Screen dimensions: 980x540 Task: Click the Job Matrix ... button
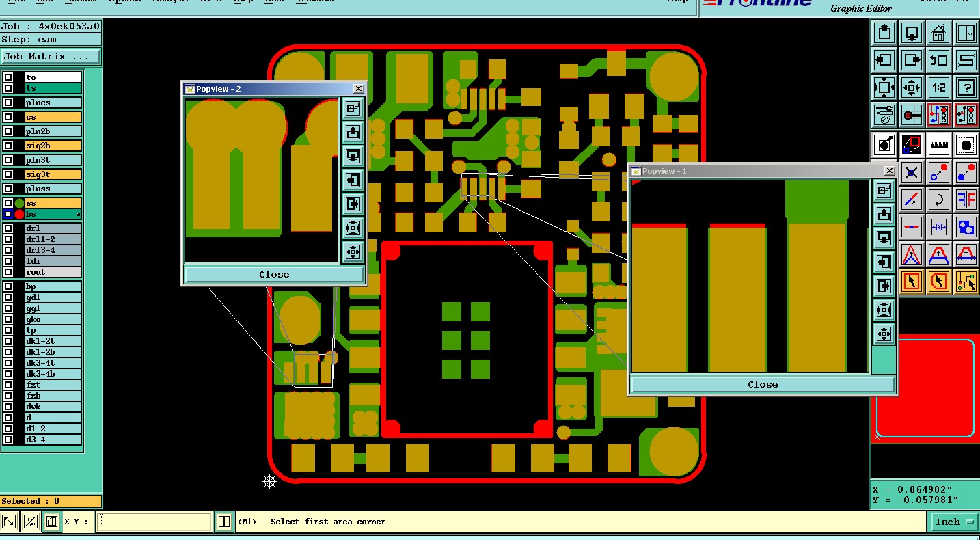51,57
